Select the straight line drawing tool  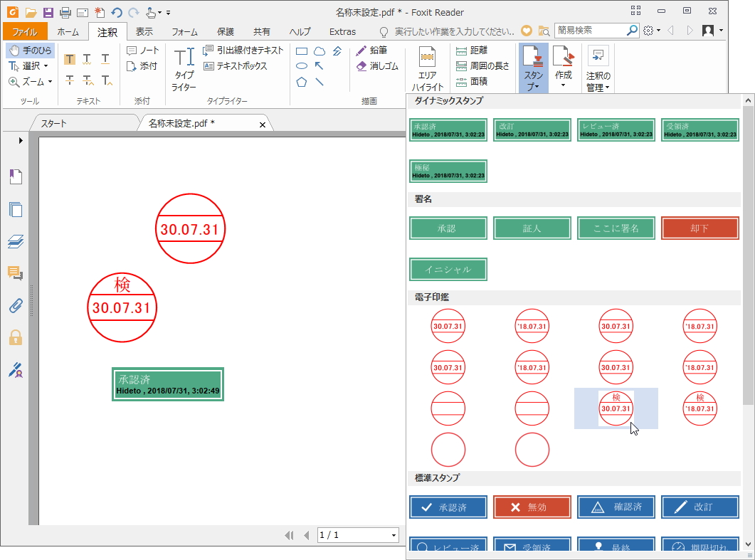coord(320,82)
